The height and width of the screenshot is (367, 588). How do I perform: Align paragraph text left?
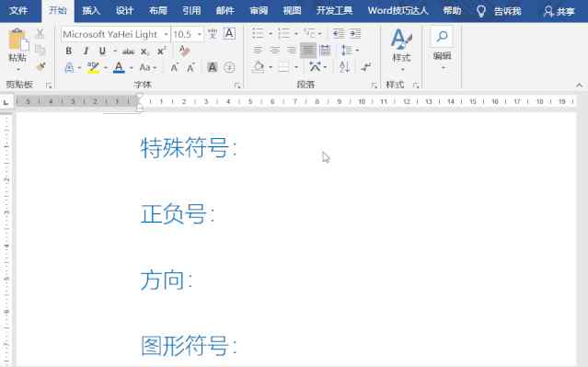click(x=258, y=51)
